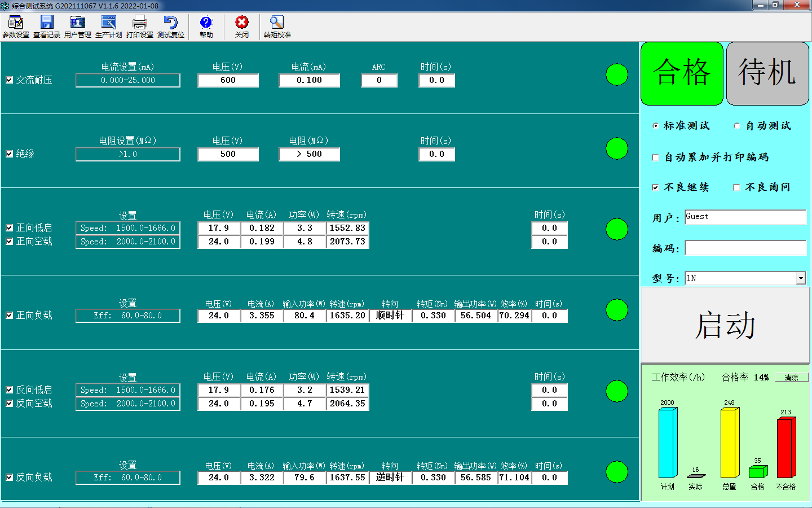
Task: Open 转矩校准 torque calibration tool
Action: pyautogui.click(x=277, y=26)
